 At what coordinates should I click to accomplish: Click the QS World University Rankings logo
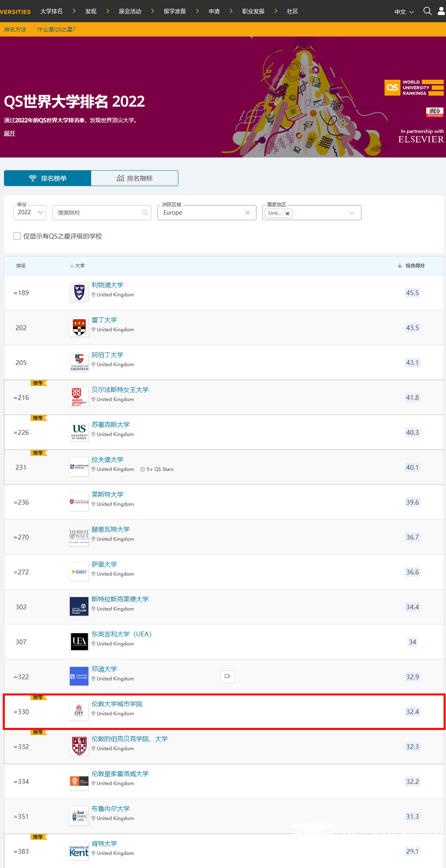point(414,88)
